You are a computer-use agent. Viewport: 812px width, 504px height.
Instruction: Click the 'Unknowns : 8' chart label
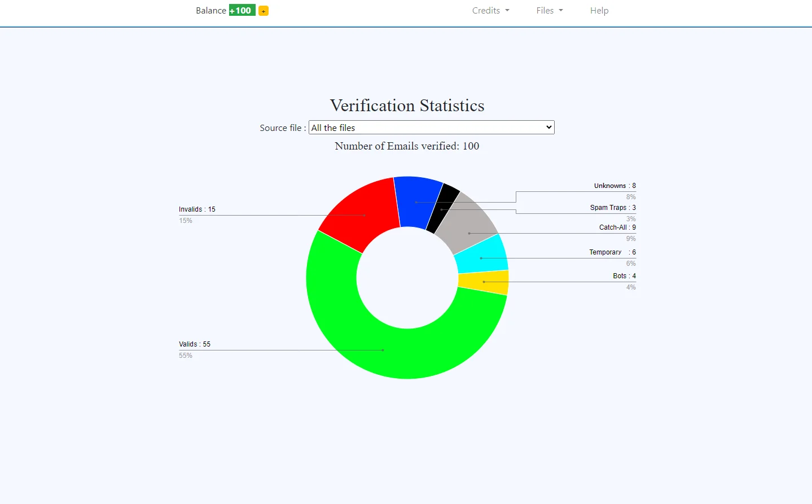click(614, 185)
